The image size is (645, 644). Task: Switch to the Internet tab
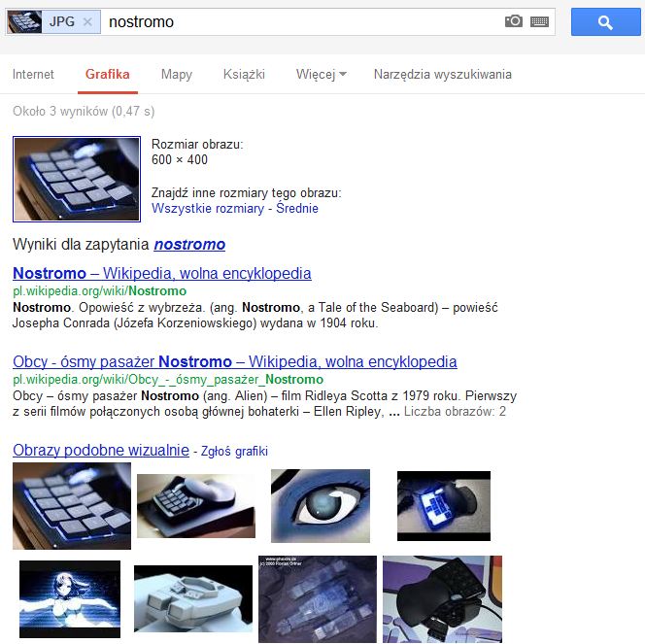pyautogui.click(x=33, y=75)
